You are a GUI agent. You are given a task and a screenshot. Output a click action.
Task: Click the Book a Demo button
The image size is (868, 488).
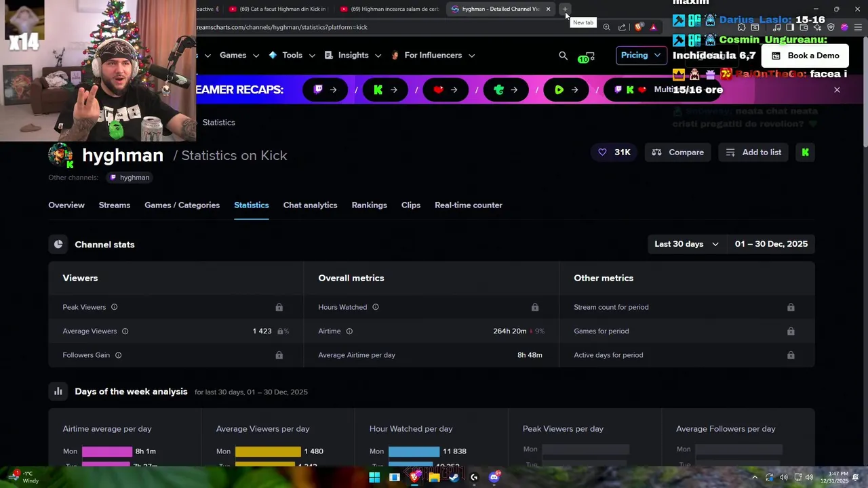(x=805, y=56)
